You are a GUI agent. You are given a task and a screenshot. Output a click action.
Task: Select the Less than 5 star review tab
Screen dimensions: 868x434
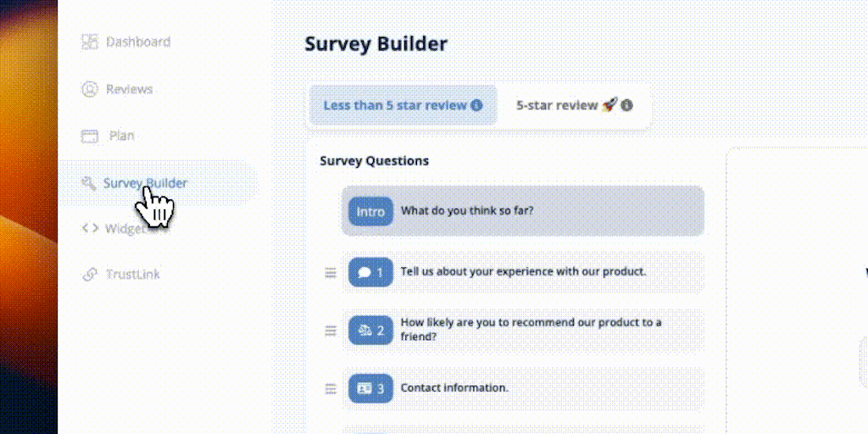[x=395, y=106]
